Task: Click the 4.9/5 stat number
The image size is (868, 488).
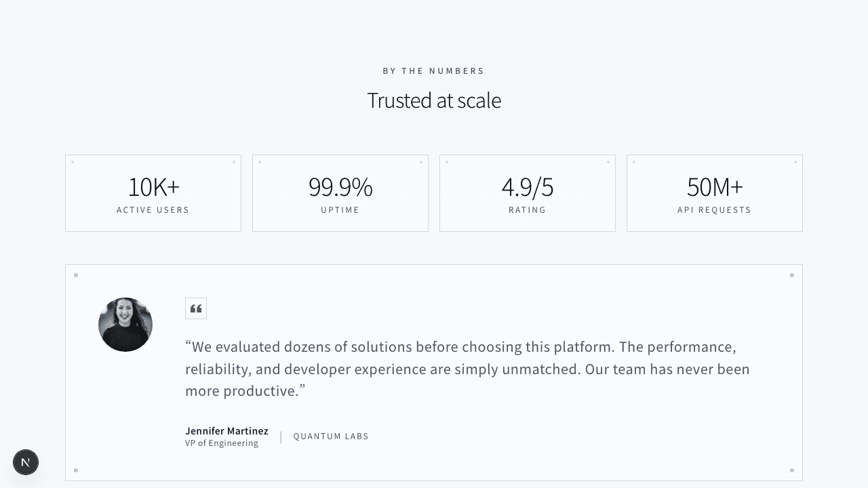Action: [528, 186]
